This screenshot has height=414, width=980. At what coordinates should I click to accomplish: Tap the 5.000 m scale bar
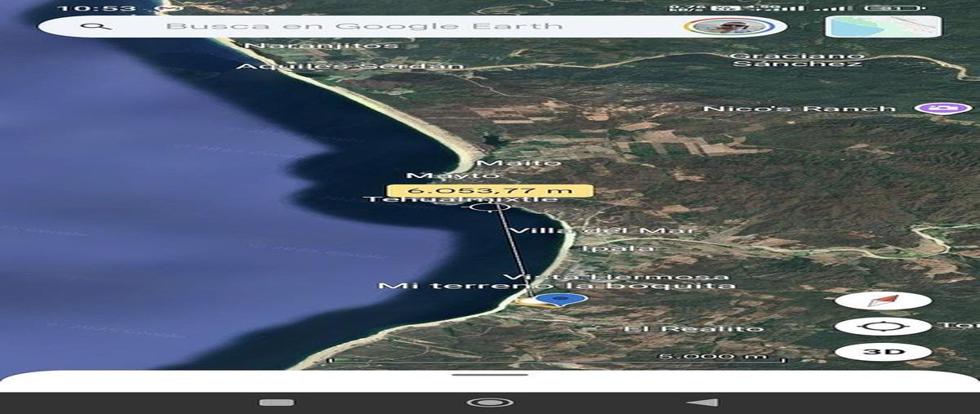(557, 358)
